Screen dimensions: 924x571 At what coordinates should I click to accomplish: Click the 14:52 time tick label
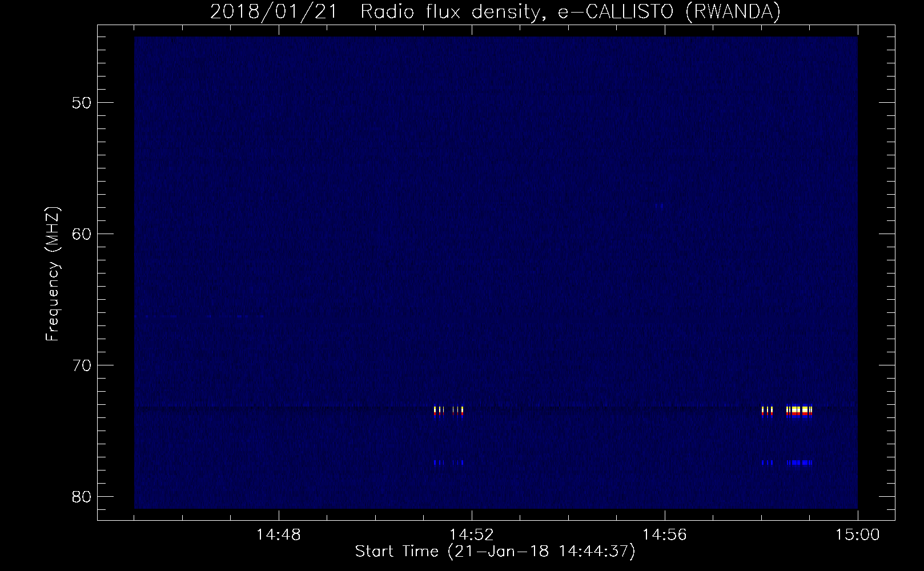[x=472, y=535]
